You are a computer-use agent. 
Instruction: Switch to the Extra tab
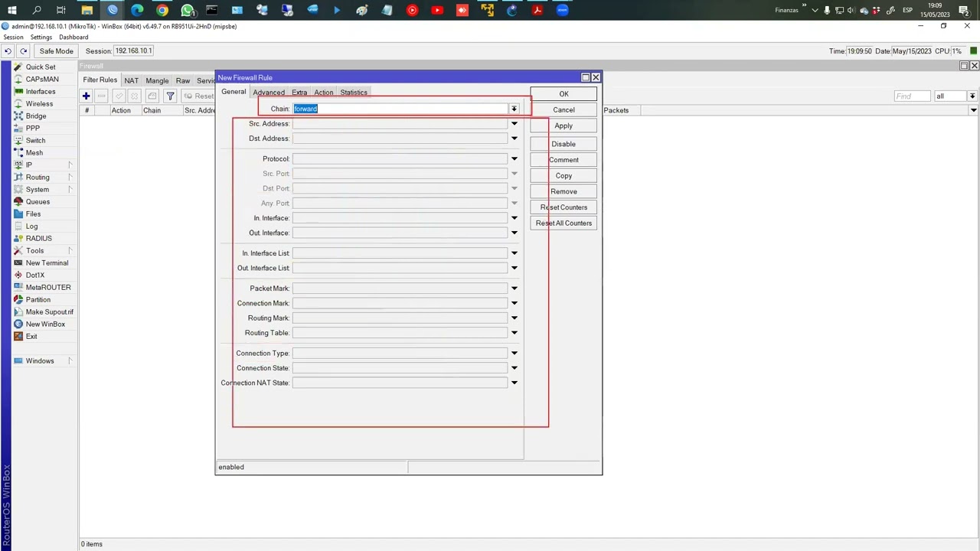[299, 93]
